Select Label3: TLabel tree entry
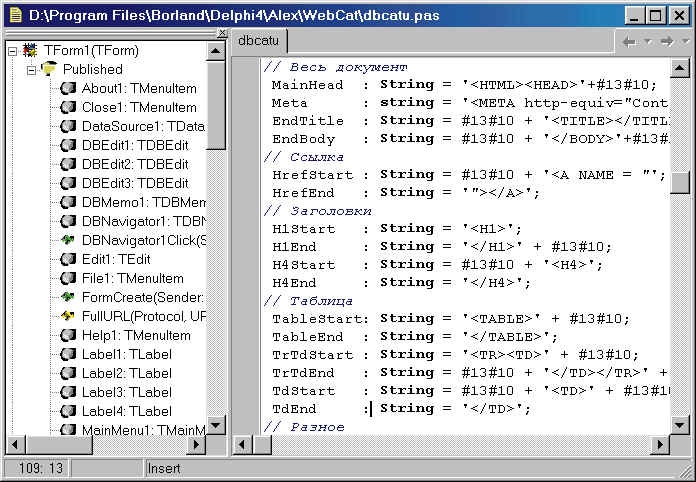Viewport: 696px width, 482px height. point(127,392)
